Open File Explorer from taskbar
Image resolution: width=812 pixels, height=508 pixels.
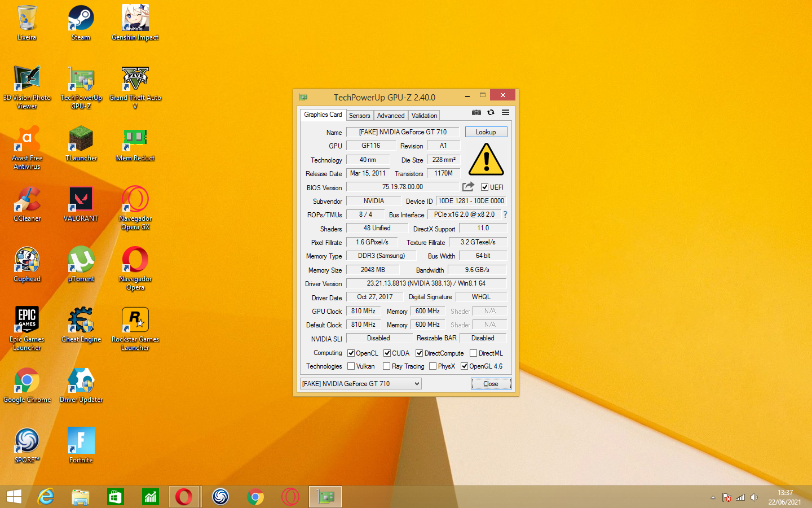point(81,497)
